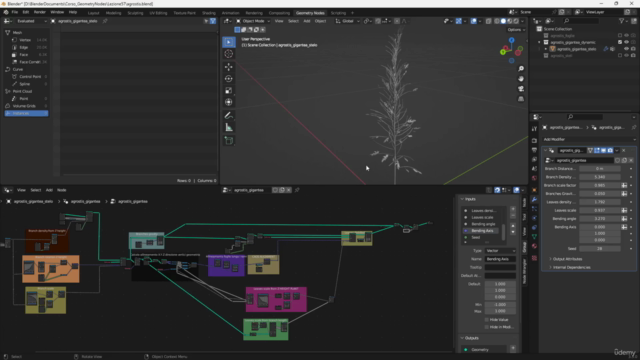Open the Group sidebar tab in node editor
Screen dimensions: 640x360
[524, 247]
